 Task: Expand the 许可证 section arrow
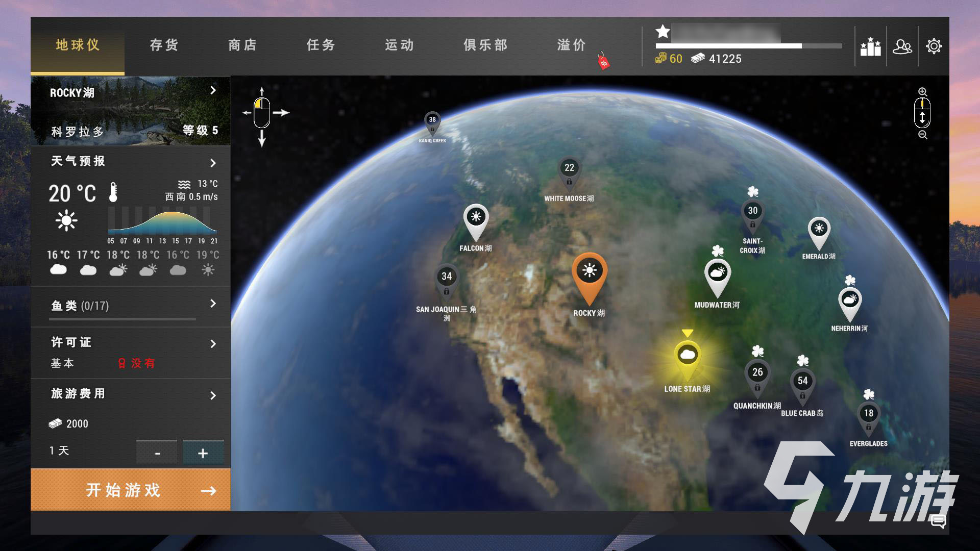(213, 344)
